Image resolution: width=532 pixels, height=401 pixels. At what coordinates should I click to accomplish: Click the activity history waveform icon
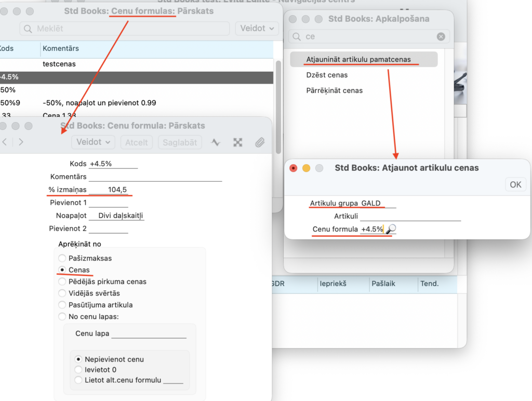(x=216, y=142)
